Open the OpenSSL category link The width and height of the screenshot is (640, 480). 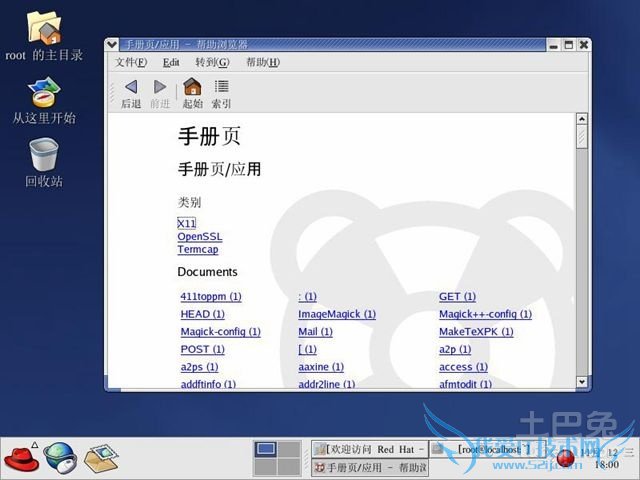tap(200, 236)
